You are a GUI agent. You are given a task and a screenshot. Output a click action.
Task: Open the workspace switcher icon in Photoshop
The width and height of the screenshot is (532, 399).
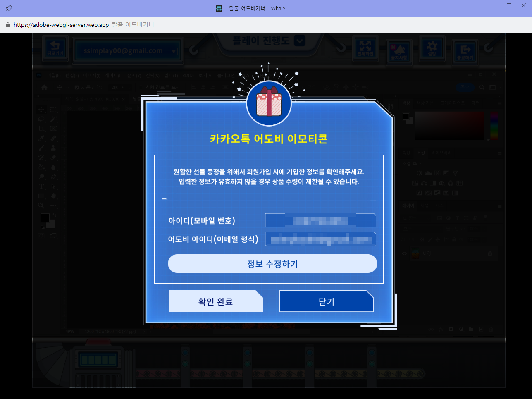tap(493, 87)
